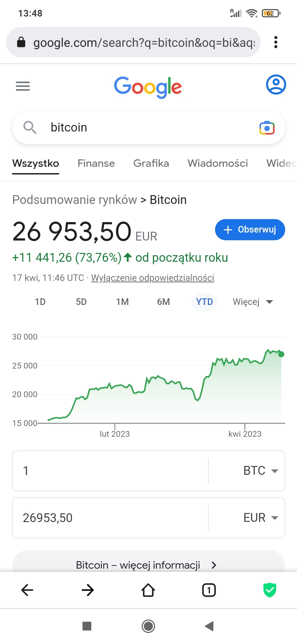Tap the green security shield icon
The image size is (297, 644).
(269, 590)
